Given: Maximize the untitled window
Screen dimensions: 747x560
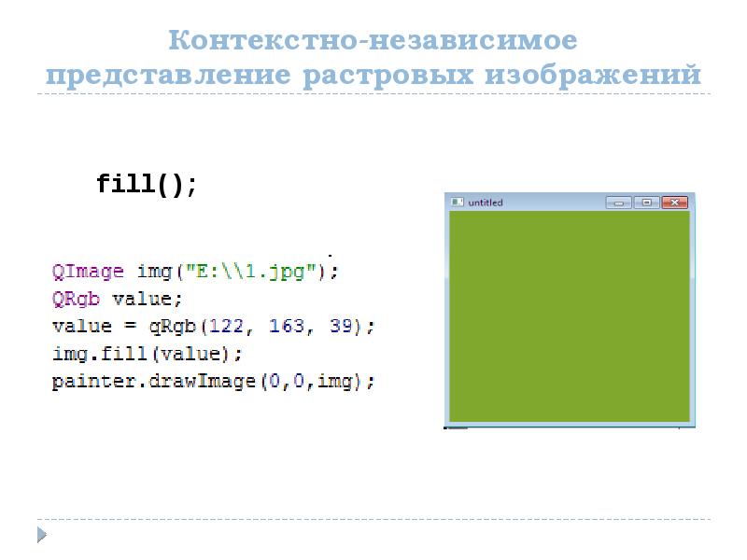Looking at the screenshot, I should pos(646,203).
